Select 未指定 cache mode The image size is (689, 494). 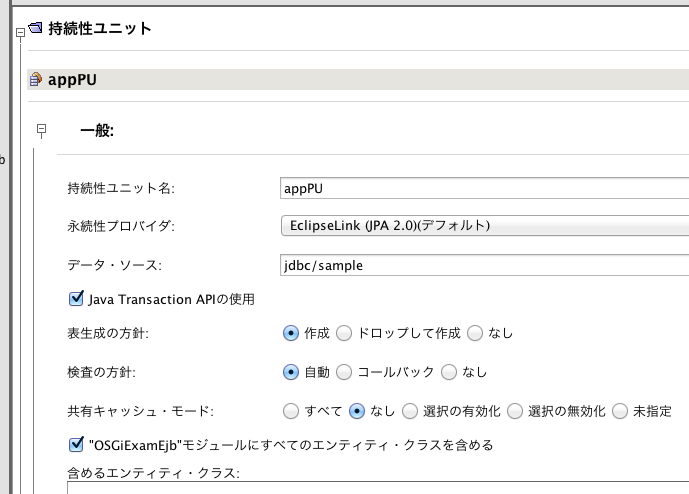(620, 411)
